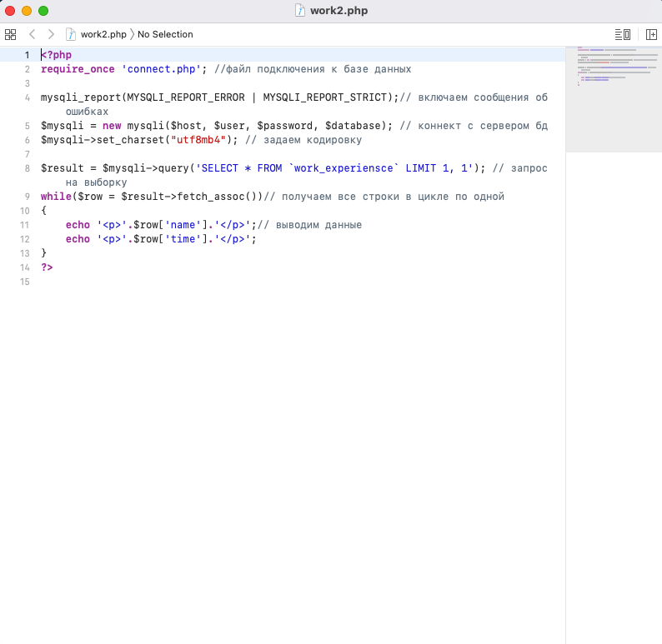Open the related items grid menu
Image resolution: width=662 pixels, height=644 pixels.
point(11,34)
